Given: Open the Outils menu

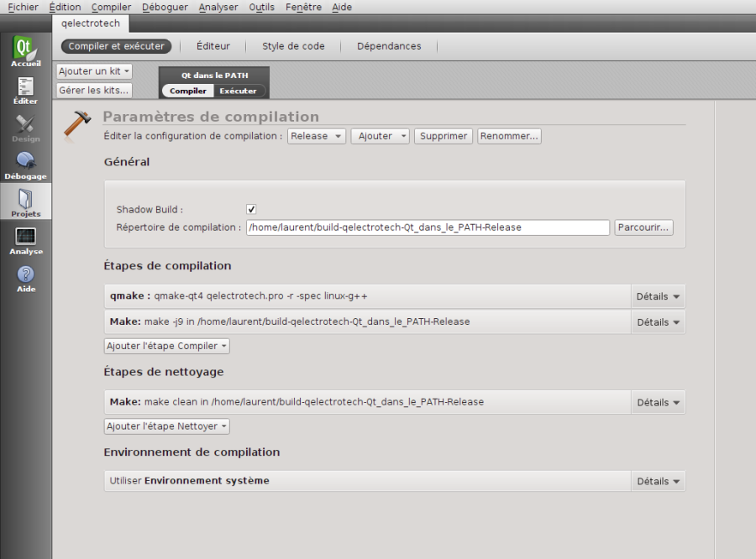Looking at the screenshot, I should (x=262, y=8).
